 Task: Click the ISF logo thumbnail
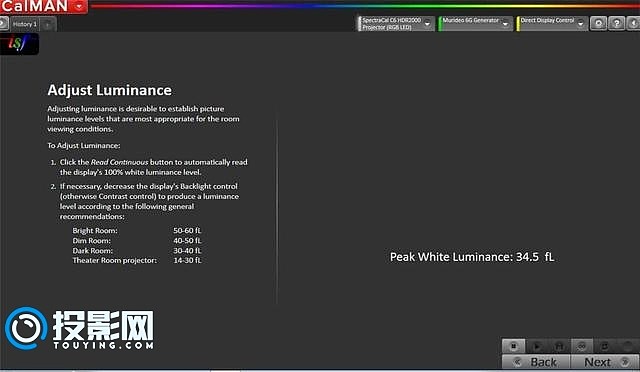coord(19,43)
